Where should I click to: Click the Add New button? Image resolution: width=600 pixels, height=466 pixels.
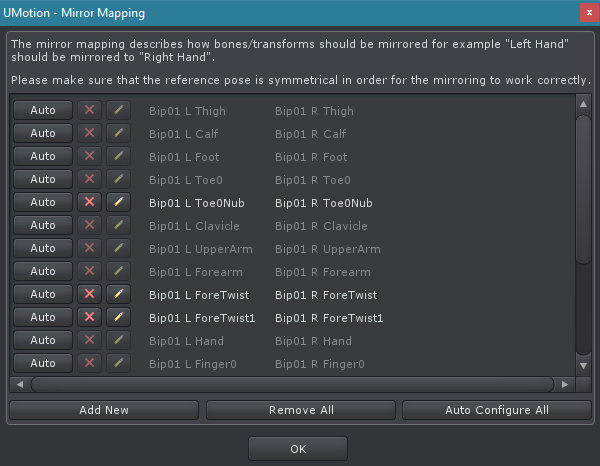(104, 410)
